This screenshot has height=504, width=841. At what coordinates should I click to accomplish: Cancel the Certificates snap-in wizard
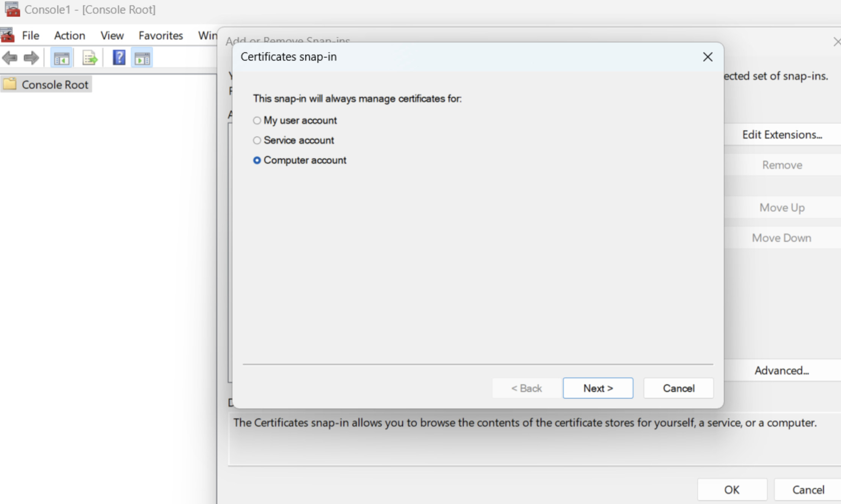(x=678, y=388)
